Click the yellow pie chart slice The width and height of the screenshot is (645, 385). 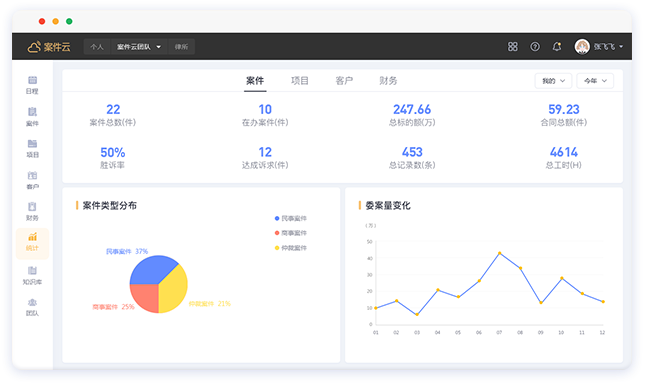pos(175,290)
